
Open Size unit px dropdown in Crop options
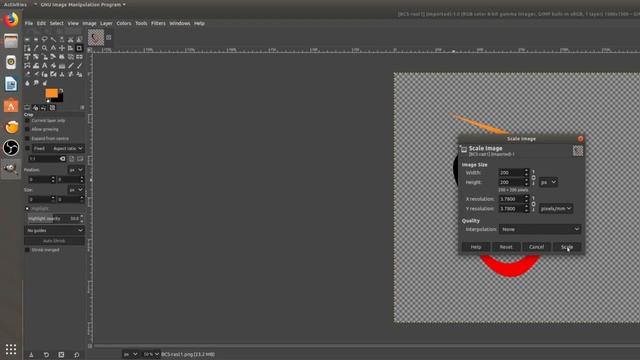click(x=76, y=190)
